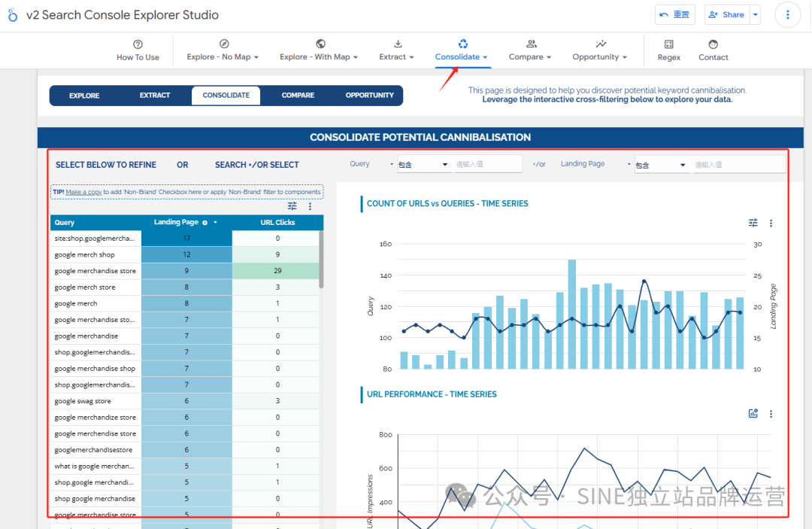Expand Explore - With Map menu
Screen dimensions: 812x529
point(319,50)
